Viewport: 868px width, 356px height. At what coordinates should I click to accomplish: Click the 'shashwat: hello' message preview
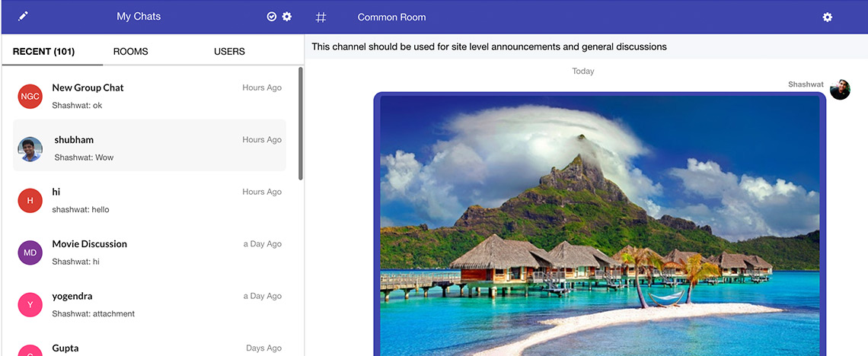81,209
